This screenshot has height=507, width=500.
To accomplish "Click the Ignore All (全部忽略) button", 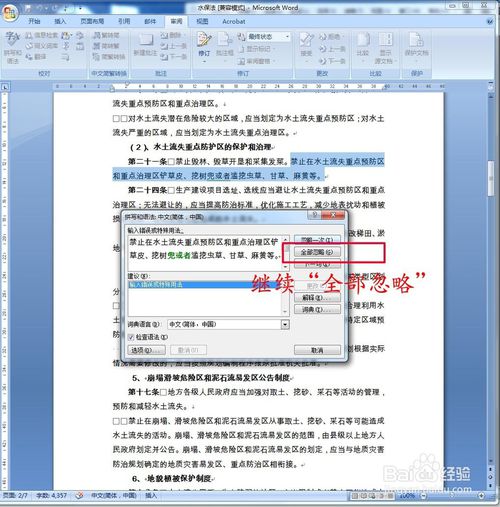I will click(317, 252).
